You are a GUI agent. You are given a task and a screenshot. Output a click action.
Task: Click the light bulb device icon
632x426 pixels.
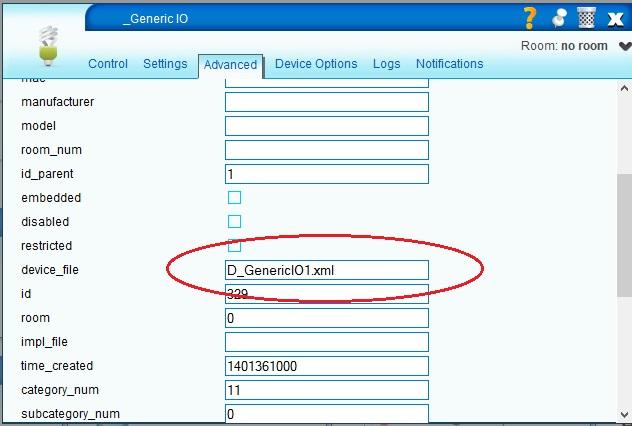pyautogui.click(x=48, y=46)
